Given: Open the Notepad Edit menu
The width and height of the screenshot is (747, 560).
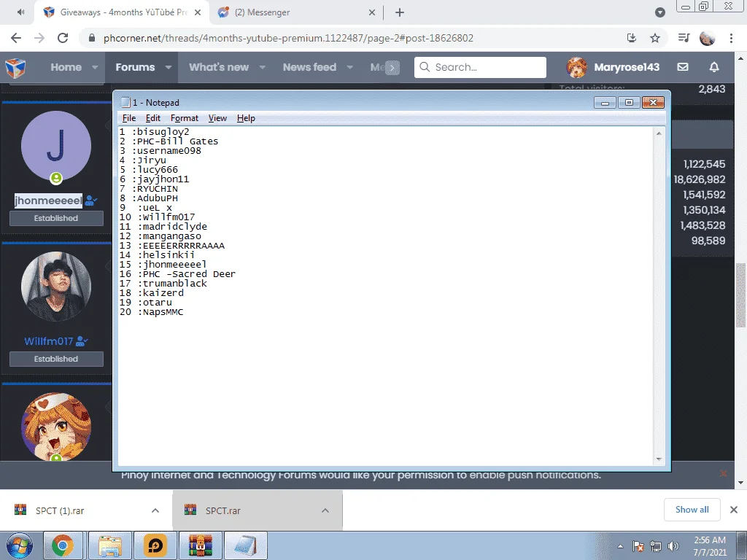Looking at the screenshot, I should click(153, 118).
